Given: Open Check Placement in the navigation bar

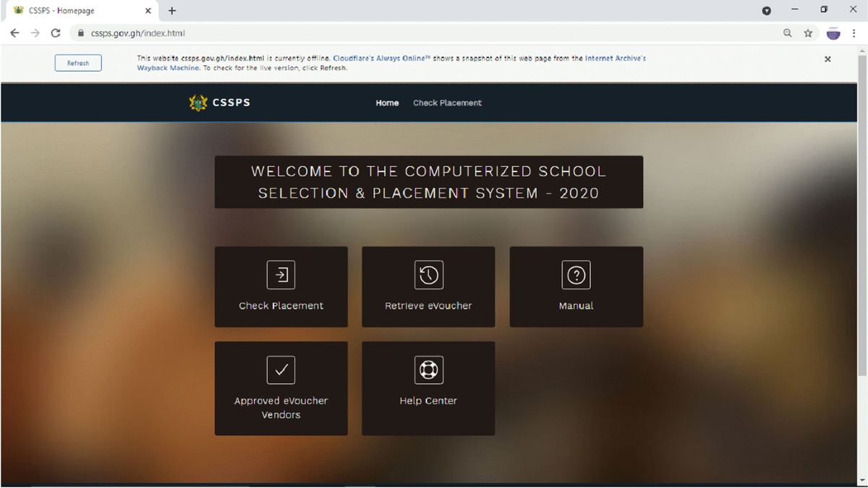Looking at the screenshot, I should (x=447, y=103).
